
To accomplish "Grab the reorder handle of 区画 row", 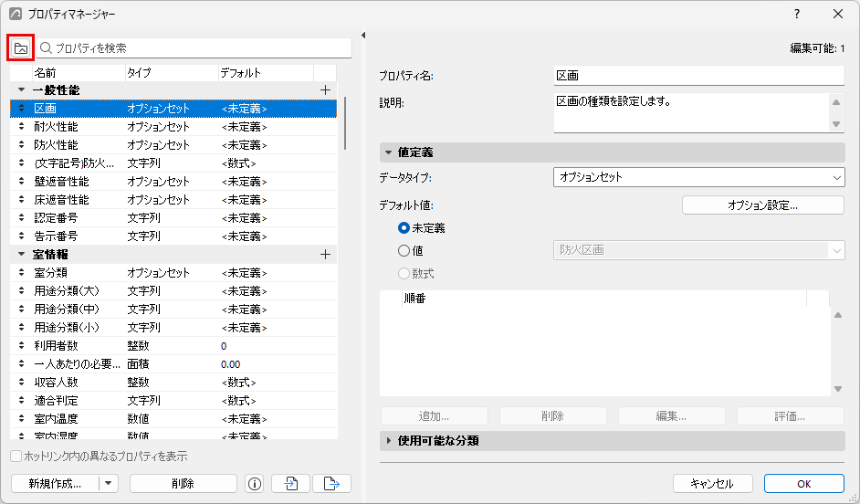I will pyautogui.click(x=21, y=109).
